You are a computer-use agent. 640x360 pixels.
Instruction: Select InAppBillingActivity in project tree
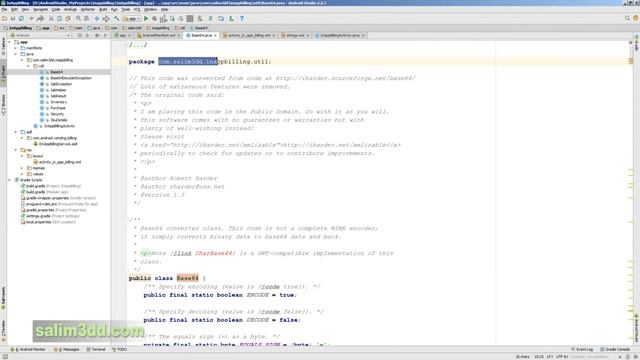59,126
